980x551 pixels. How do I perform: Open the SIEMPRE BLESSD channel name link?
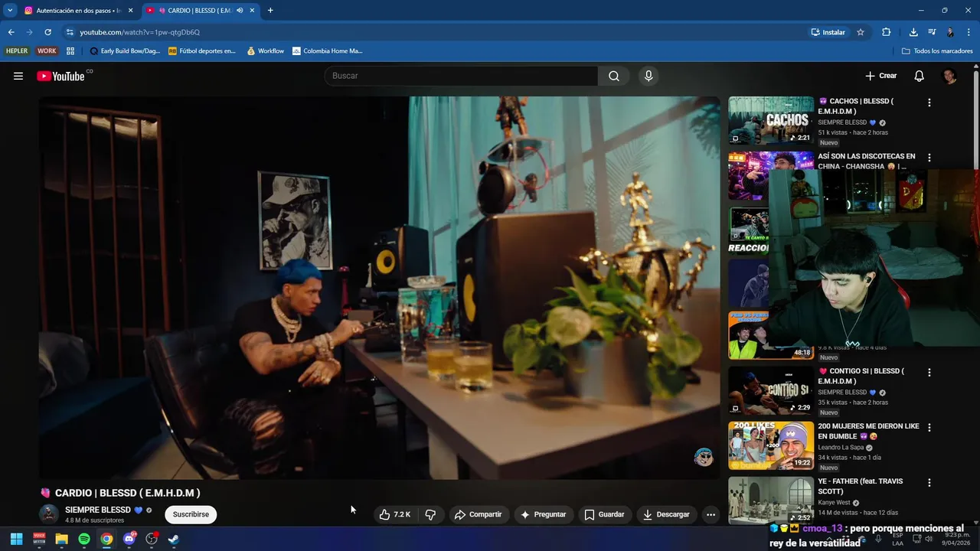(98, 510)
